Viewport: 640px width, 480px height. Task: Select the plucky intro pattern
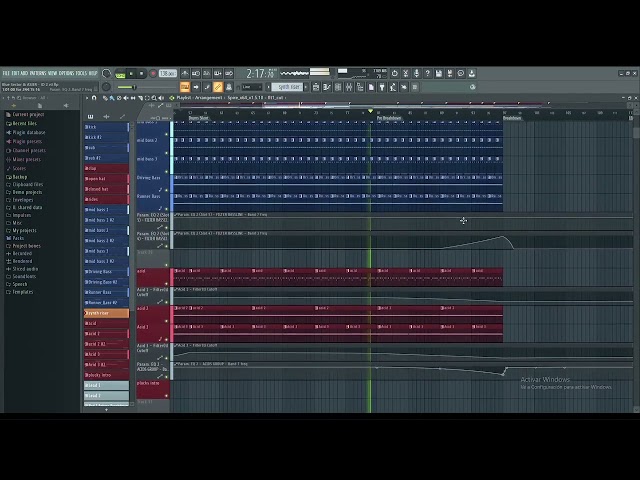107,375
